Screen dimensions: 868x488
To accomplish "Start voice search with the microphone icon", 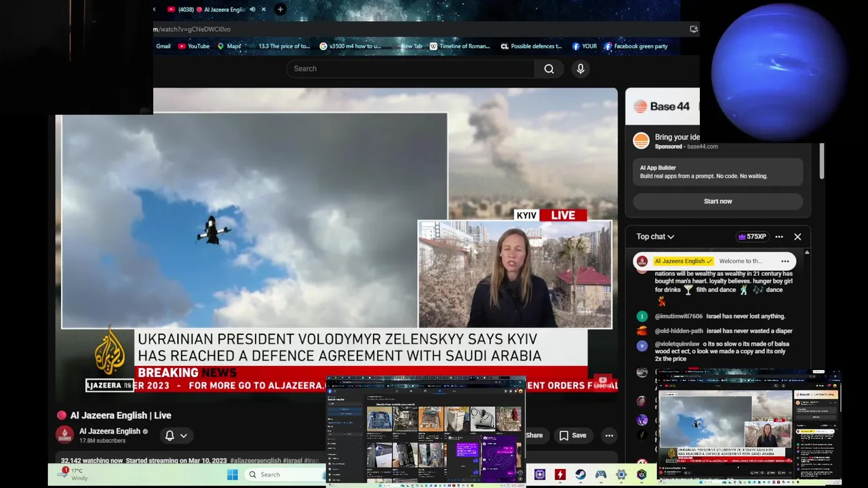I will pos(580,68).
